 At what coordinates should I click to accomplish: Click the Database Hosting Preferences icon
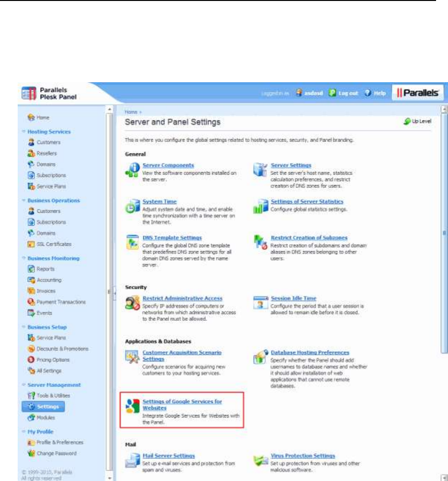click(x=260, y=357)
